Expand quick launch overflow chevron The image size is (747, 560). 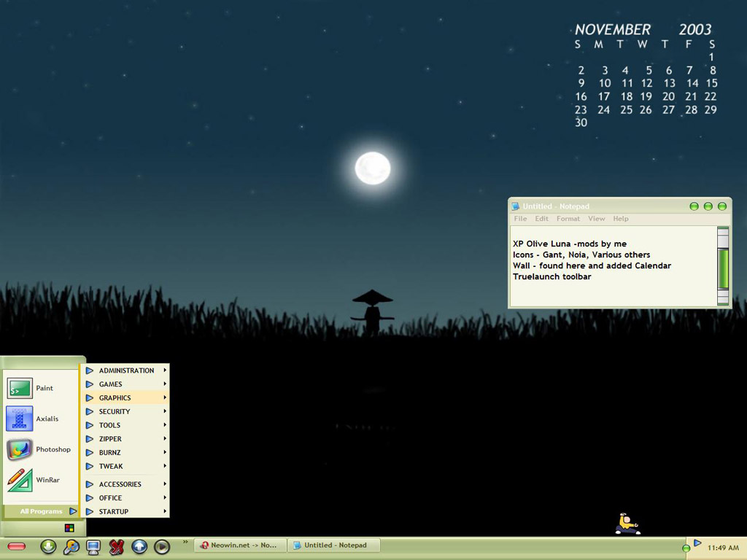pyautogui.click(x=185, y=542)
